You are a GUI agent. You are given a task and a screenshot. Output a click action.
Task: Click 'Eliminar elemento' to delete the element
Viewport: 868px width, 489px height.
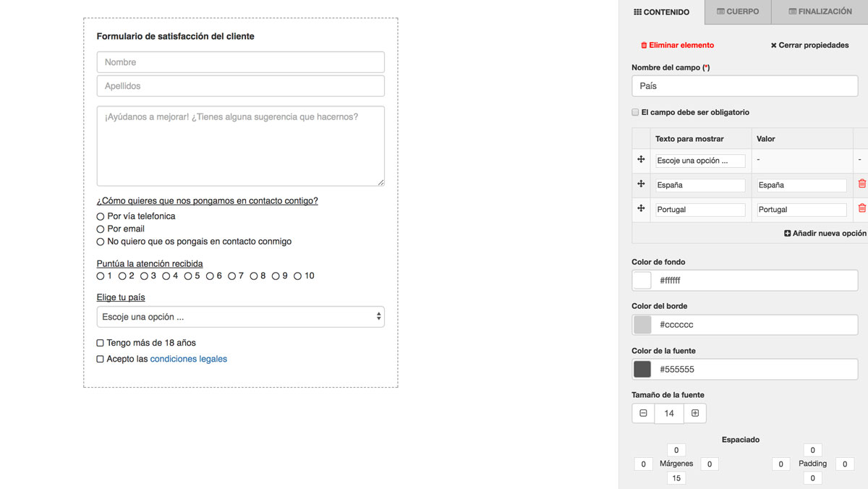click(x=677, y=45)
